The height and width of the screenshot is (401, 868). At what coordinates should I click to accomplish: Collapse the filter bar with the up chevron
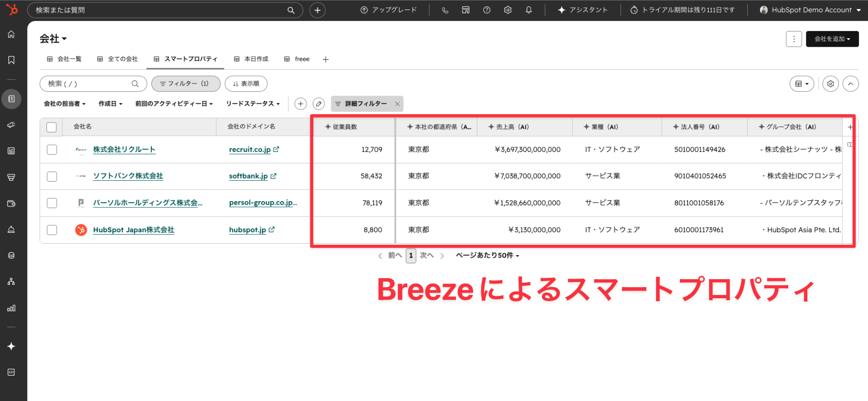click(x=851, y=84)
